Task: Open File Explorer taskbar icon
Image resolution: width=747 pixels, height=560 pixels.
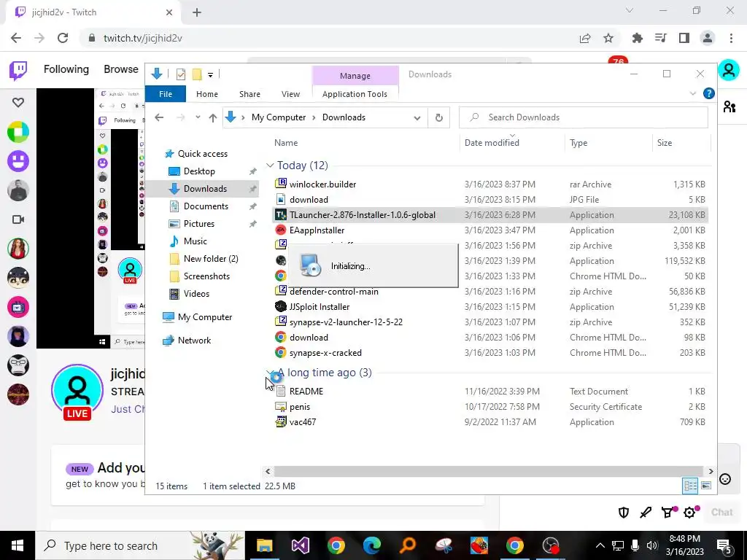Action: (264, 545)
